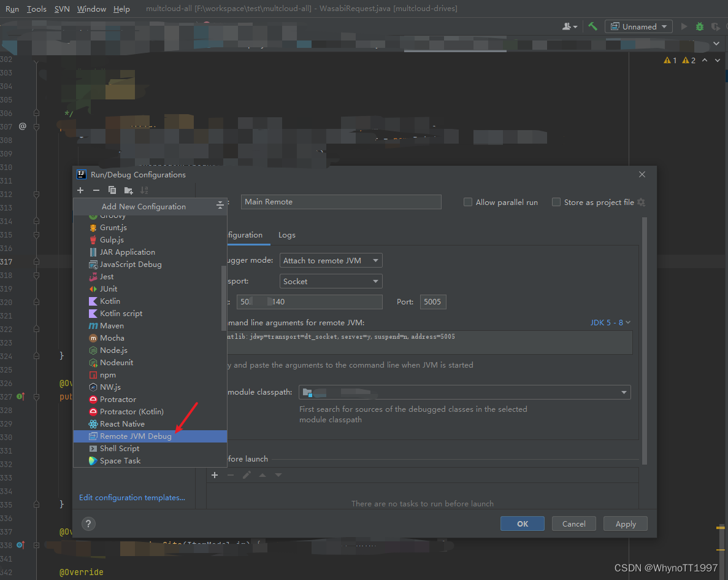Open the help question mark button
The height and width of the screenshot is (580, 728).
click(88, 524)
